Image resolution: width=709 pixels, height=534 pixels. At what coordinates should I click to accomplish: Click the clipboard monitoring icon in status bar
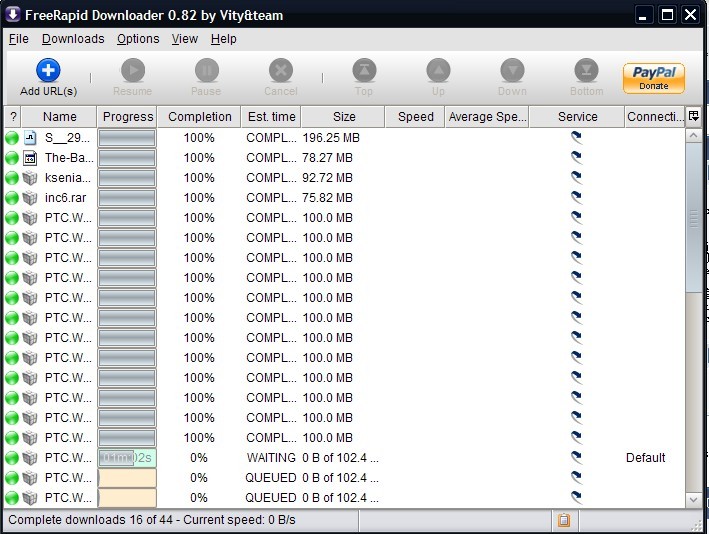point(564,520)
